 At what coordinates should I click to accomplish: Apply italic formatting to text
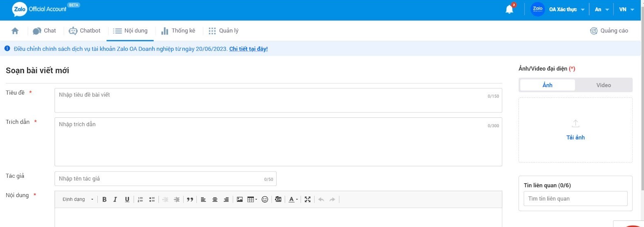115,199
